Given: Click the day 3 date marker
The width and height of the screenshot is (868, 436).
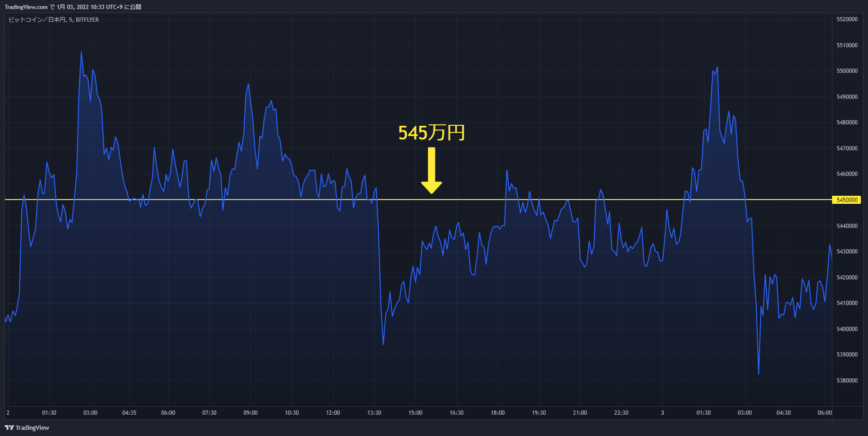Looking at the screenshot, I should pos(662,413).
